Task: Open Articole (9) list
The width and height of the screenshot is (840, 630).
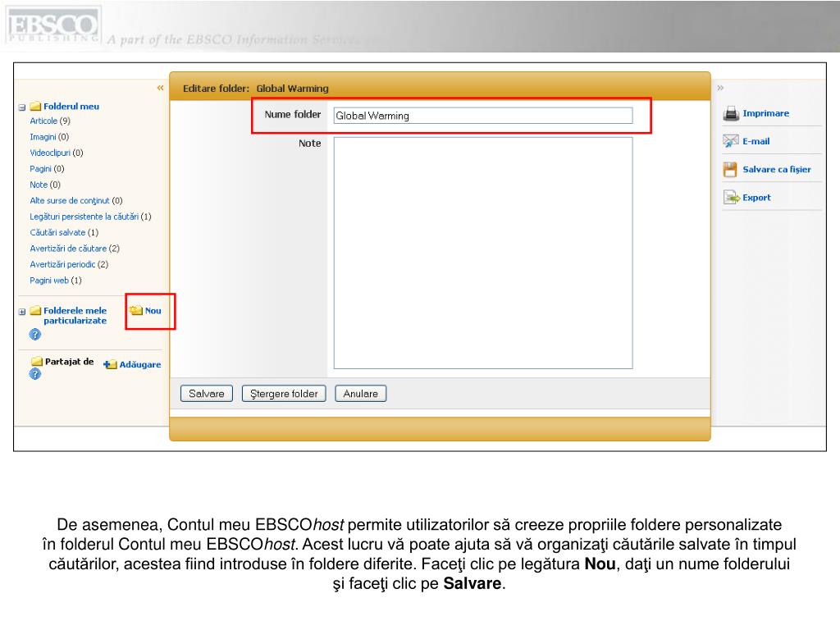Action: (50, 121)
